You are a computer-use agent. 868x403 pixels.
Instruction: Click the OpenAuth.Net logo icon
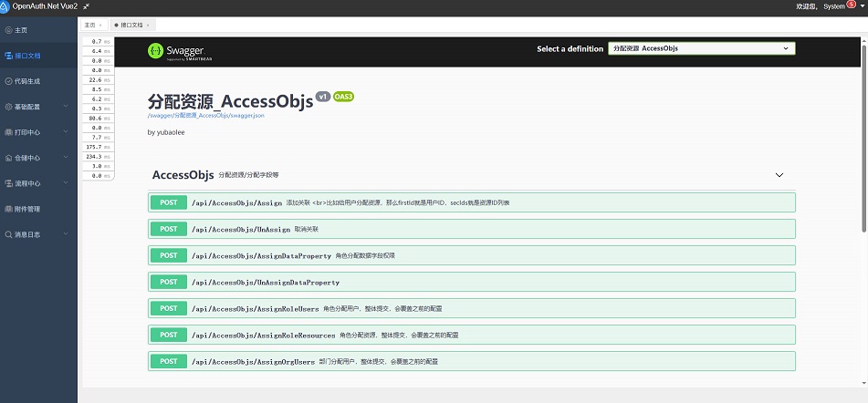click(x=5, y=6)
